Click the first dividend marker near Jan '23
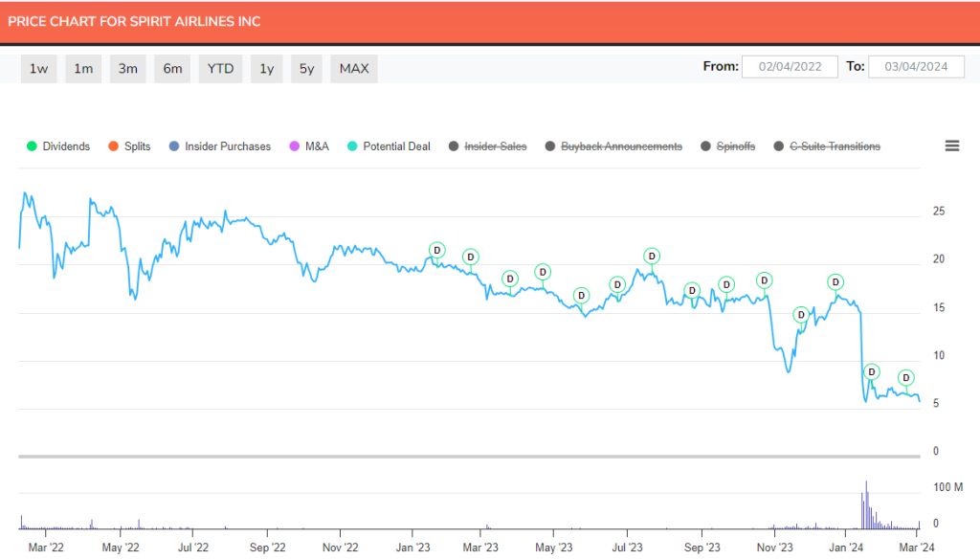 [436, 250]
